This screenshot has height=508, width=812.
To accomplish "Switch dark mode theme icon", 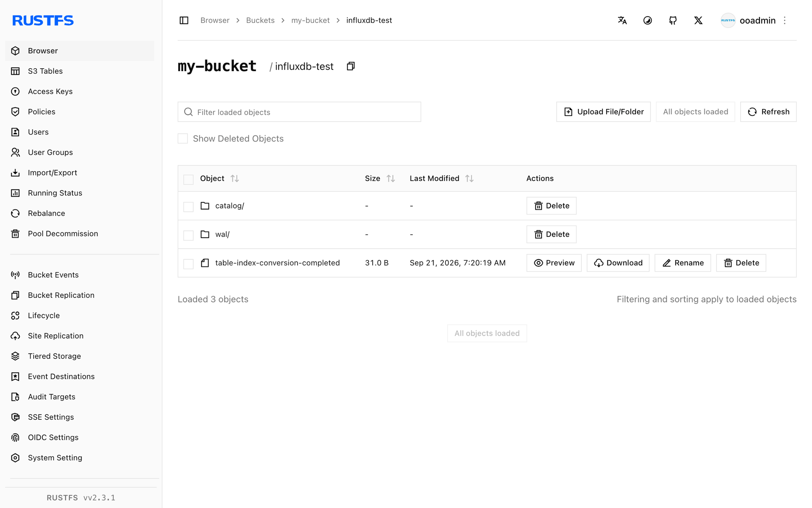I will click(x=648, y=20).
